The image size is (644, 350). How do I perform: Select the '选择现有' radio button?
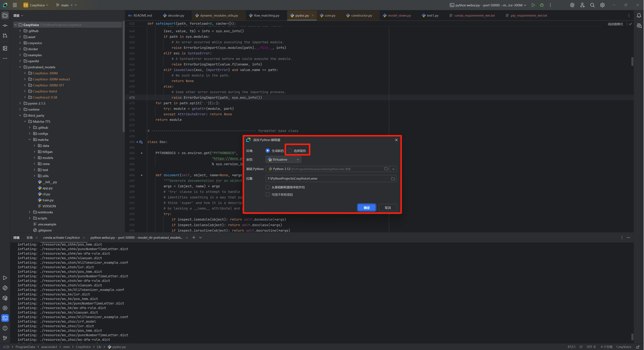pyautogui.click(x=290, y=151)
